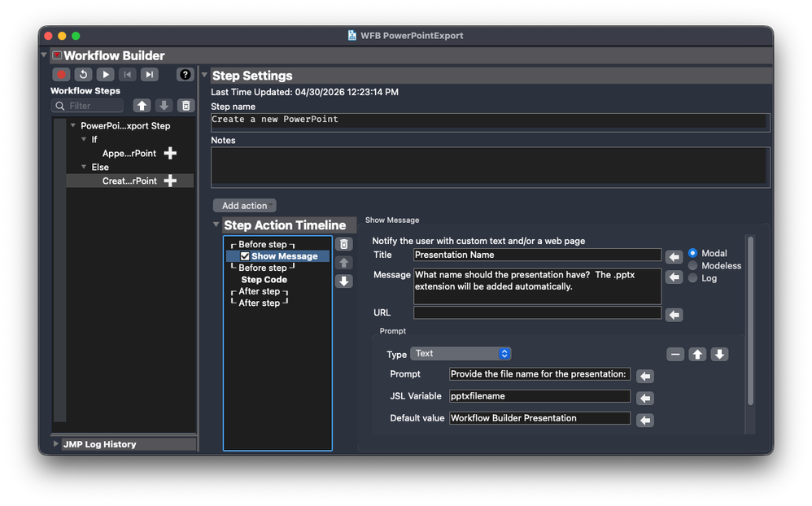The height and width of the screenshot is (506, 812).
Task: Move prompt up arrow button
Action: coord(697,354)
